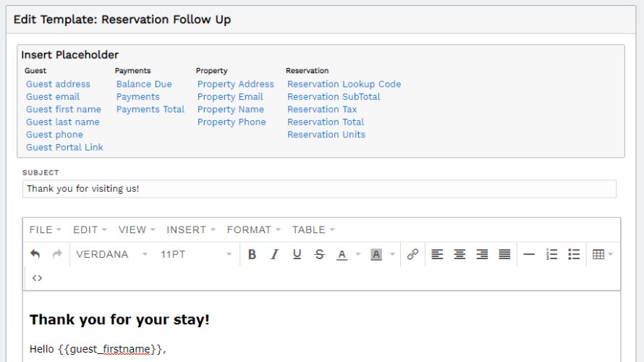Viewport: 644px width, 362px height.
Task: Open the text color picker arrow
Action: pyautogui.click(x=357, y=254)
